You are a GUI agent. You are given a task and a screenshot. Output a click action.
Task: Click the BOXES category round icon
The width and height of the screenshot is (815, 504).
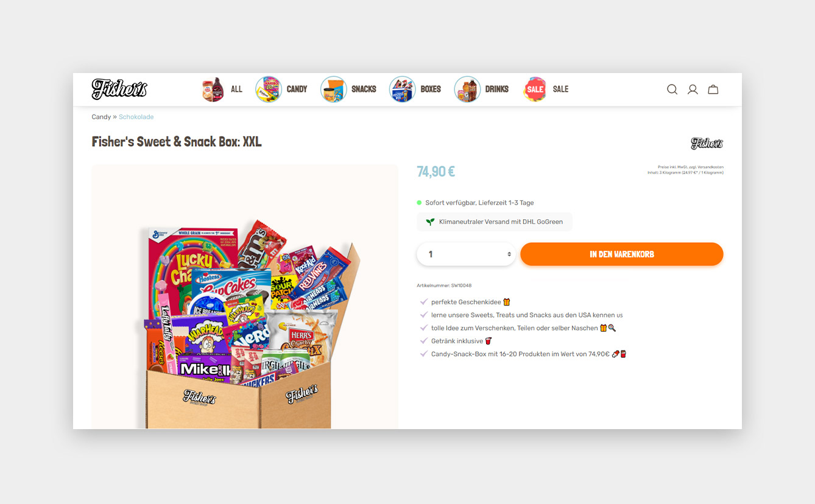coord(402,89)
